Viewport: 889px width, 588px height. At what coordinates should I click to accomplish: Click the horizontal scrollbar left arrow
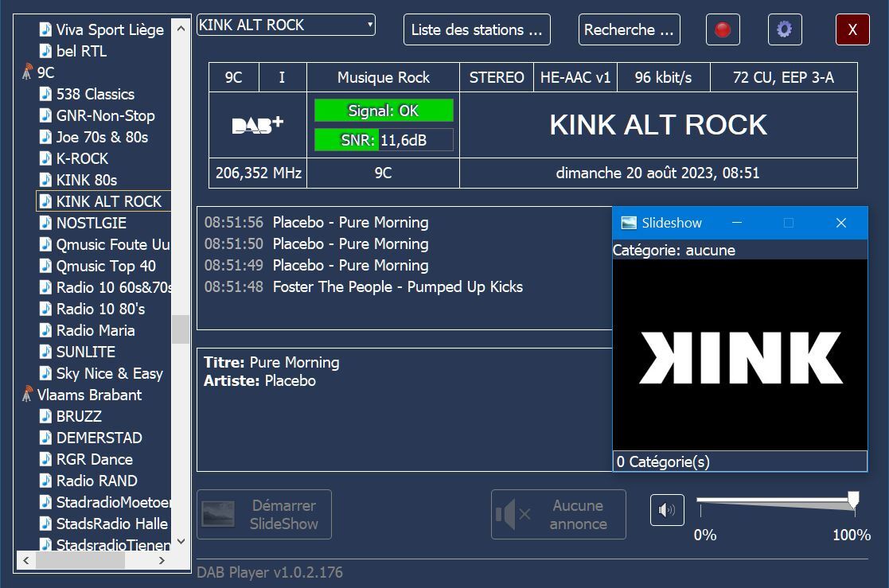point(26,560)
